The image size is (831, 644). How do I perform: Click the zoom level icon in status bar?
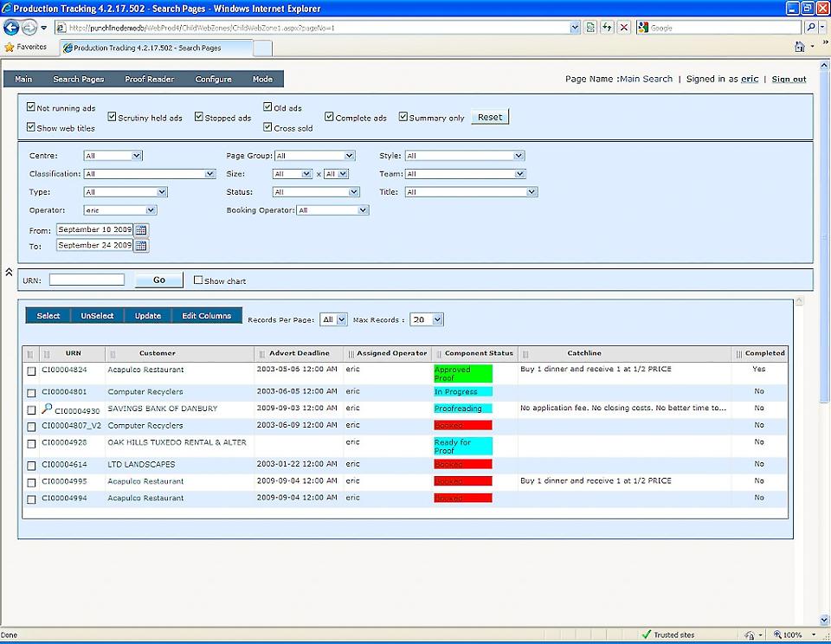[x=777, y=634]
